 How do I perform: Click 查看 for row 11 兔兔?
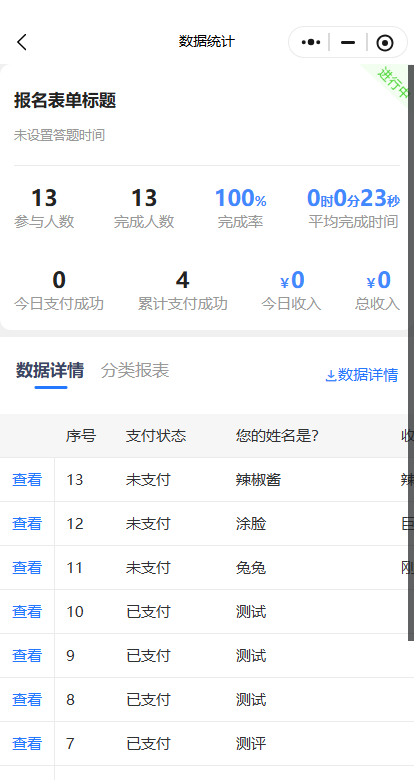coord(27,568)
